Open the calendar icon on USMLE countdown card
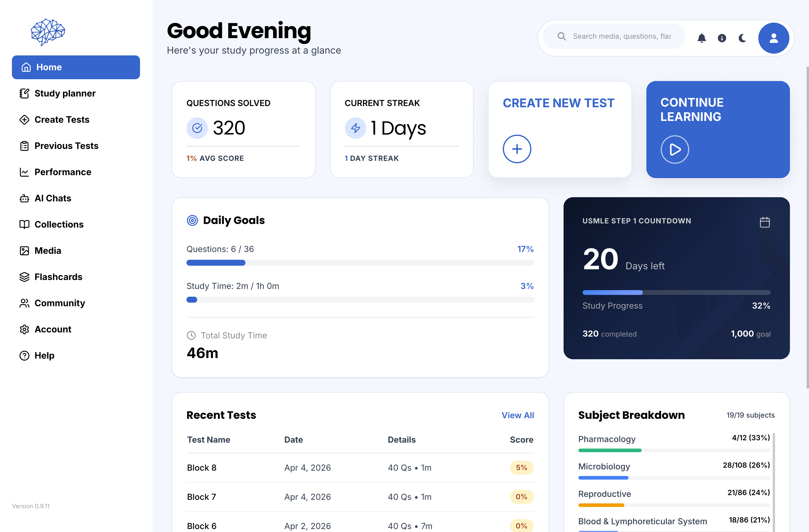Viewport: 809px width, 532px height. [765, 222]
